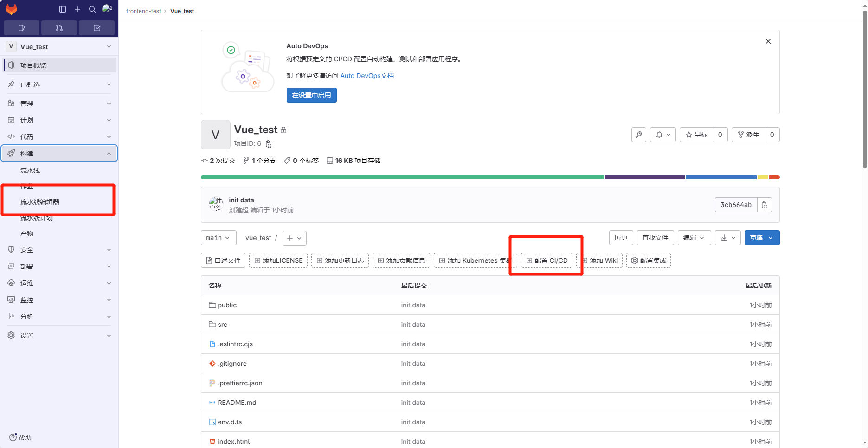The width and height of the screenshot is (868, 448).
Task: Open the public folder
Action: tap(227, 305)
